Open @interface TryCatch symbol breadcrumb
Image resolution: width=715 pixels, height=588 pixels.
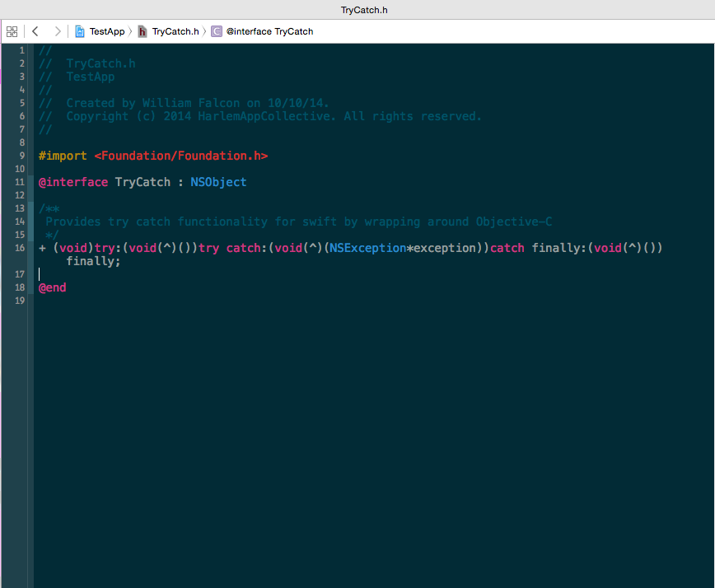pyautogui.click(x=270, y=31)
